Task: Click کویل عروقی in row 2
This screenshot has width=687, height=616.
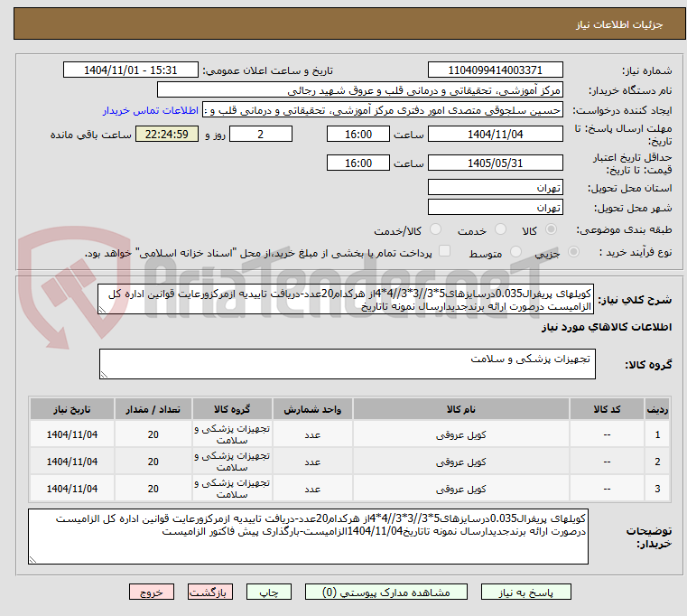Action: coord(461,462)
